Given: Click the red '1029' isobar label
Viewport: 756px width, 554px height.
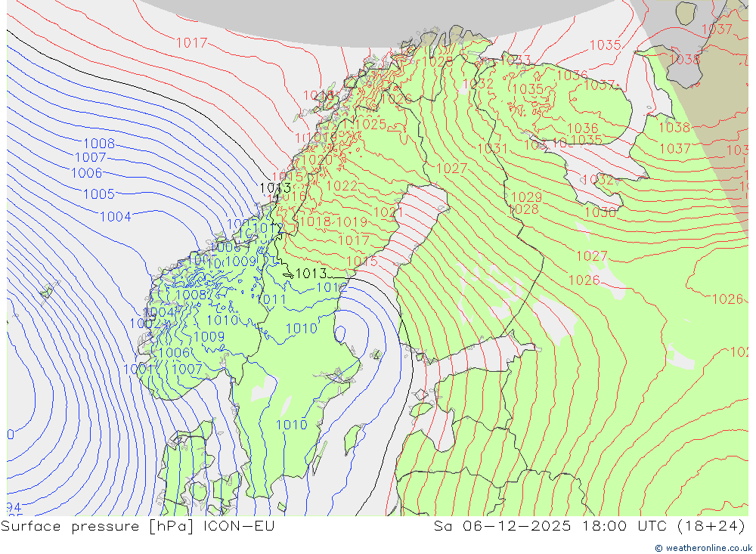Looking at the screenshot, I should [526, 197].
